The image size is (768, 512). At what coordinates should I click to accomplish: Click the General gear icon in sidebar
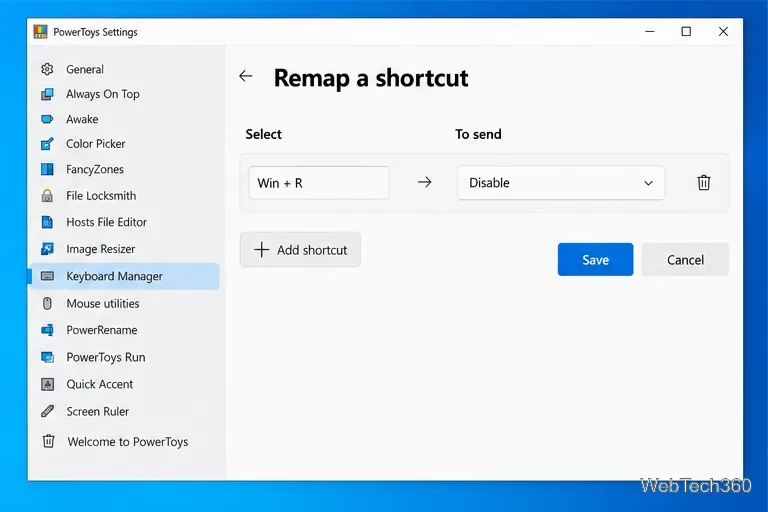(x=47, y=69)
